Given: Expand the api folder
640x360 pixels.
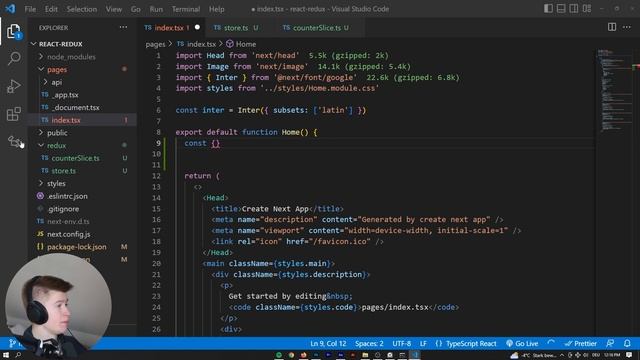Looking at the screenshot, I should [x=56, y=82].
